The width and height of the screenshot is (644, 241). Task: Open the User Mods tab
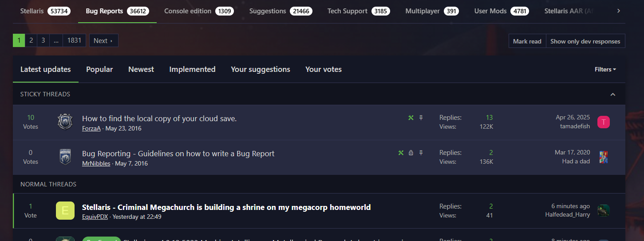click(502, 11)
